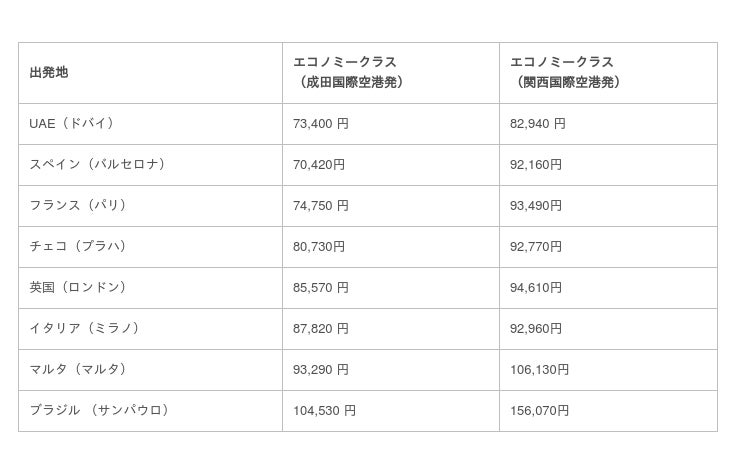The height and width of the screenshot is (472, 740).
Task: Click the 英国（ロンドン） row label
Action: click(x=78, y=288)
